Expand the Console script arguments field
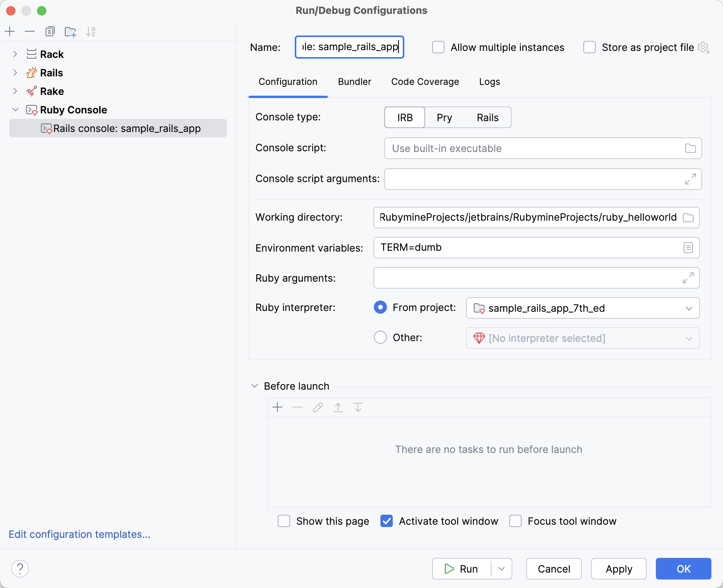The width and height of the screenshot is (723, 588). [x=690, y=179]
